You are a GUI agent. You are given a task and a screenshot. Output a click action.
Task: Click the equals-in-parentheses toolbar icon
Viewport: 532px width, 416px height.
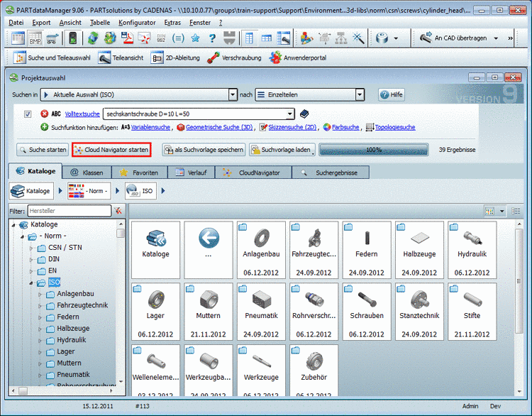tap(178, 38)
